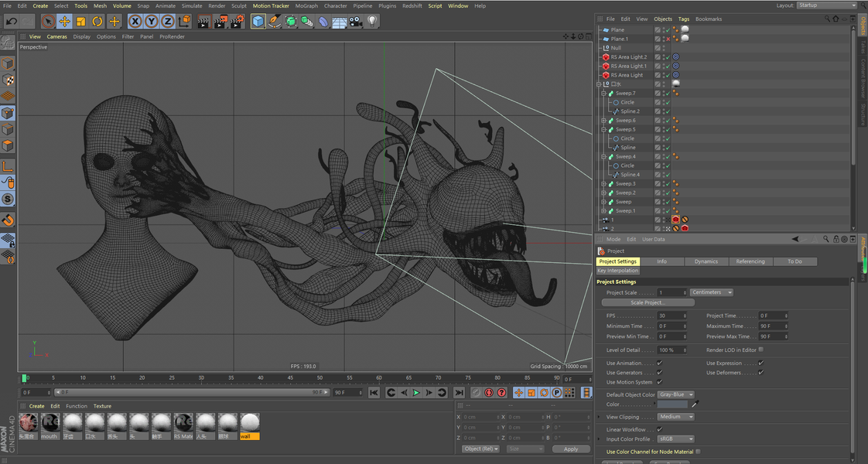Click the Camera object icon

356,22
